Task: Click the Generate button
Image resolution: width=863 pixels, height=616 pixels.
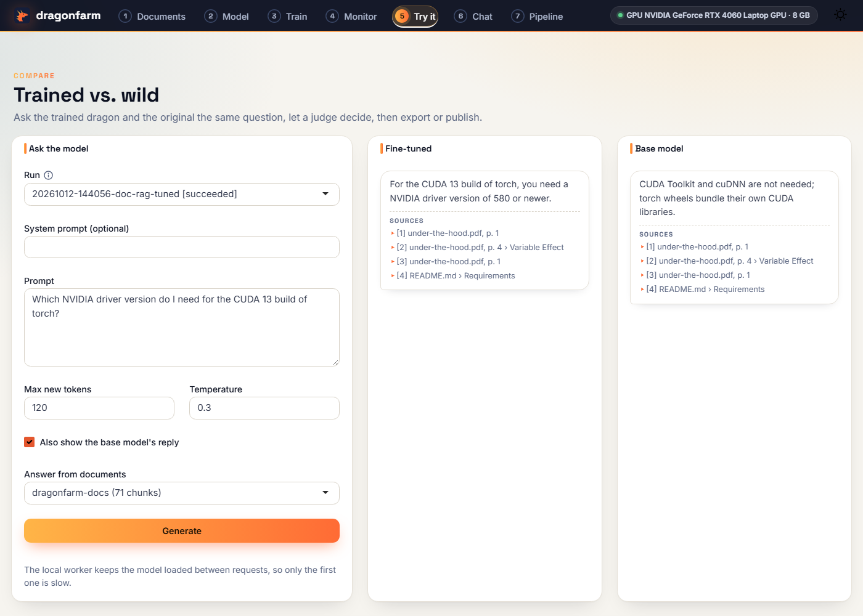Action: [x=182, y=531]
